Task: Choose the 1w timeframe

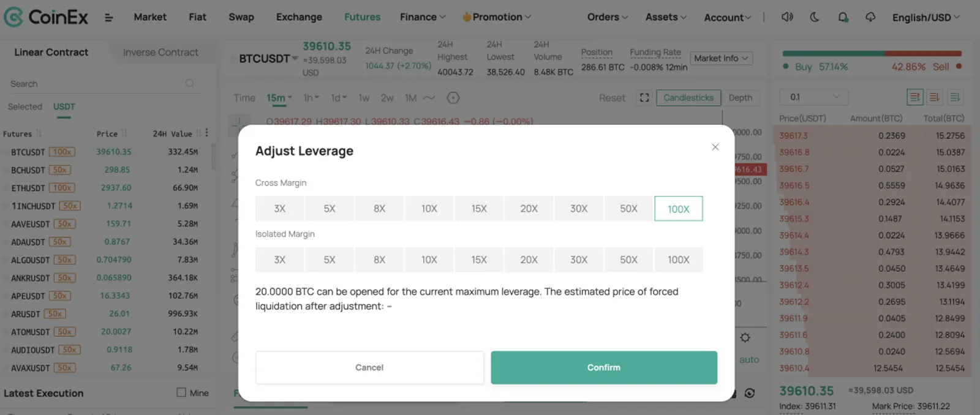Action: [x=364, y=98]
